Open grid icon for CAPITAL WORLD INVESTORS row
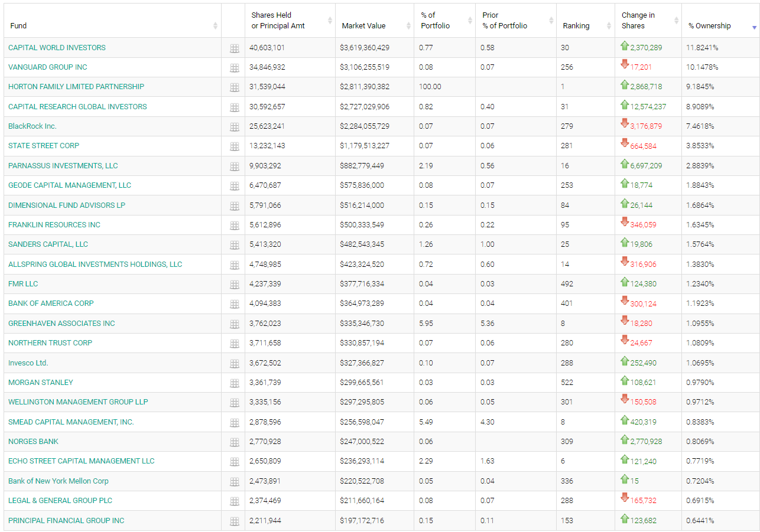Viewport: 760px width, 532px height. click(234, 48)
